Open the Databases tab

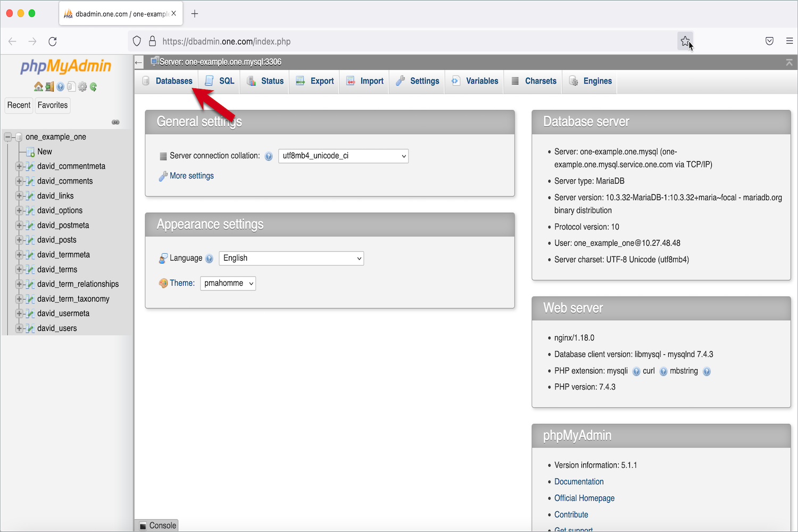(x=168, y=81)
